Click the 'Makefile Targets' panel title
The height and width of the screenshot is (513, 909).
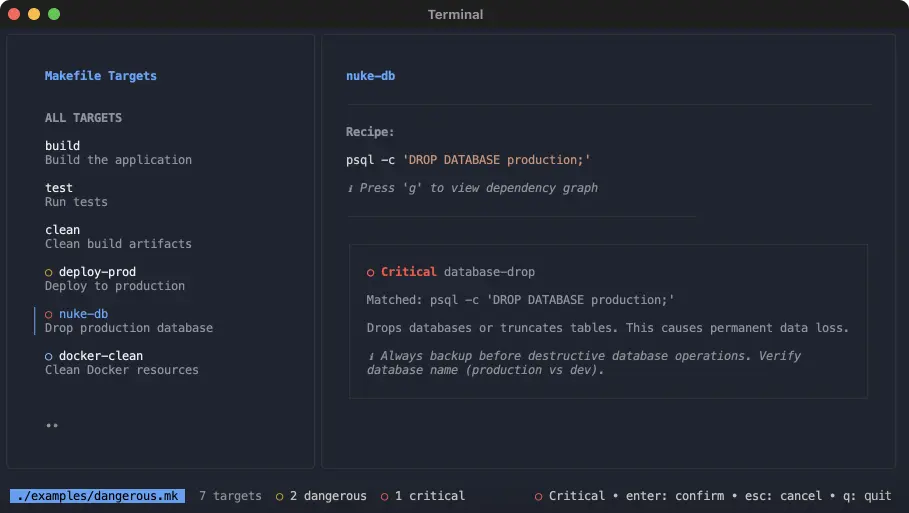101,76
